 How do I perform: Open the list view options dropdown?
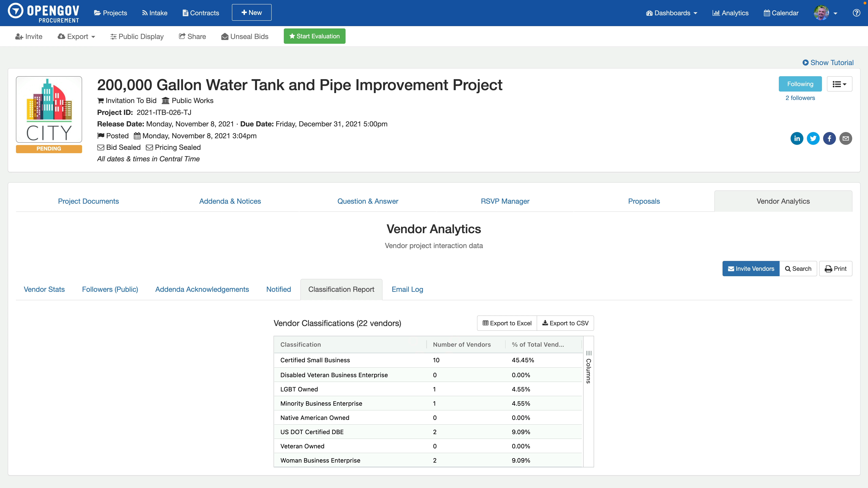[840, 84]
